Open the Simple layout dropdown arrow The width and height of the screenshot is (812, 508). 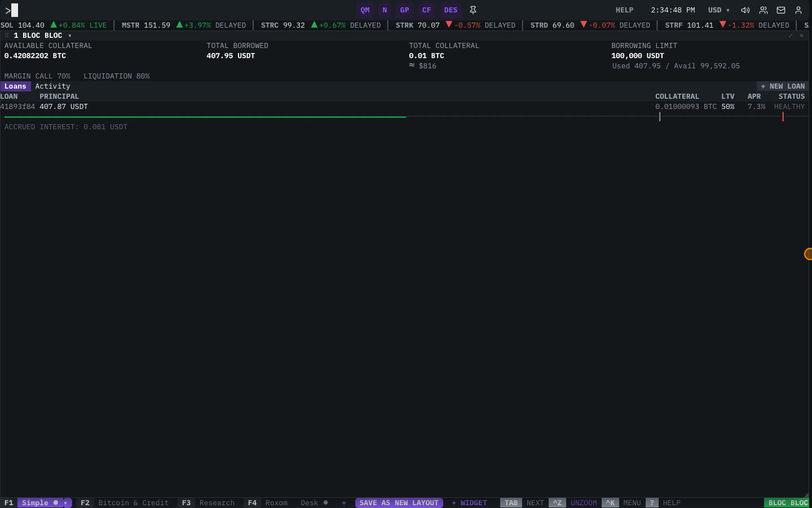pos(65,503)
